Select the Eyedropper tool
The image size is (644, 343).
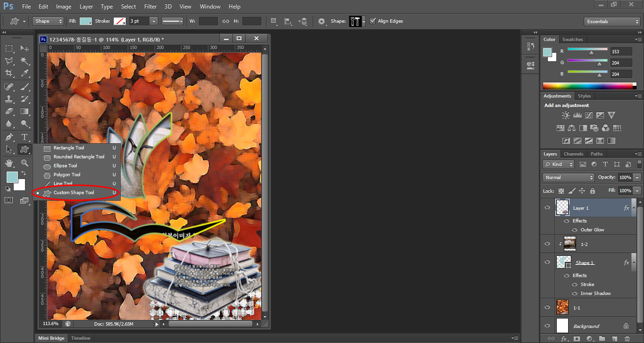(25, 73)
